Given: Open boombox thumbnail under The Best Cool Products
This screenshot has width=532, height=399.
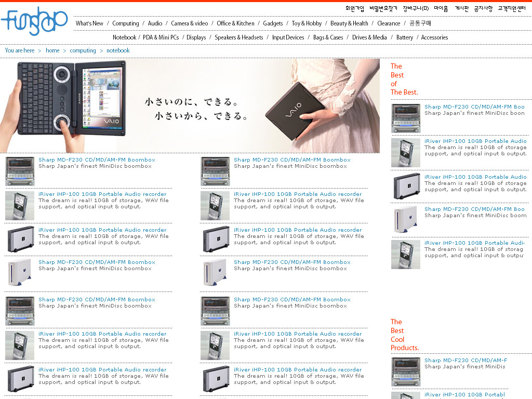Looking at the screenshot, I should [406, 372].
